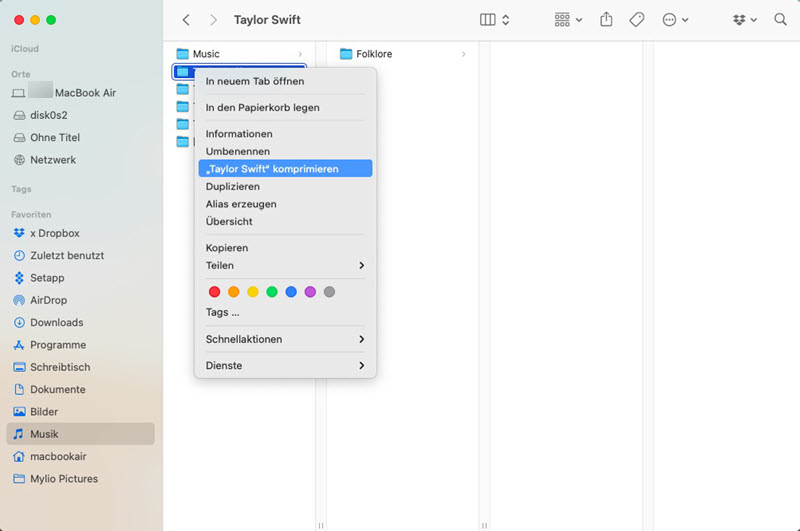Apply the green tag color
The image size is (800, 531).
[272, 292]
